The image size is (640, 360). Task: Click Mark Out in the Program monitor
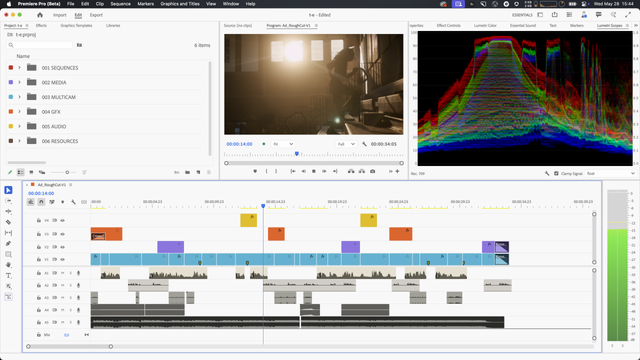(x=276, y=171)
